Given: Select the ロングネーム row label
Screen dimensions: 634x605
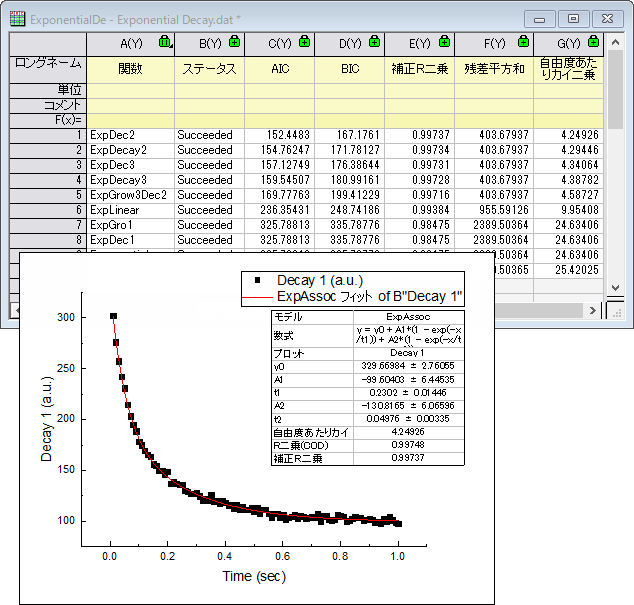Looking at the screenshot, I should tap(48, 64).
